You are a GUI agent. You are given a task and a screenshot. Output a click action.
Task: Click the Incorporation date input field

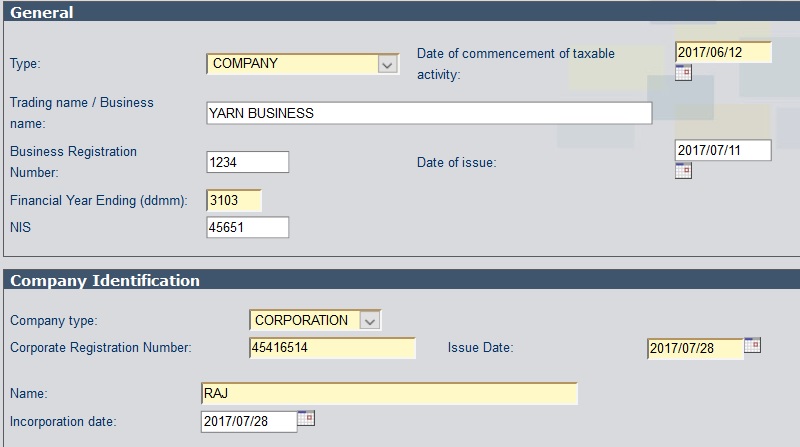click(x=248, y=421)
